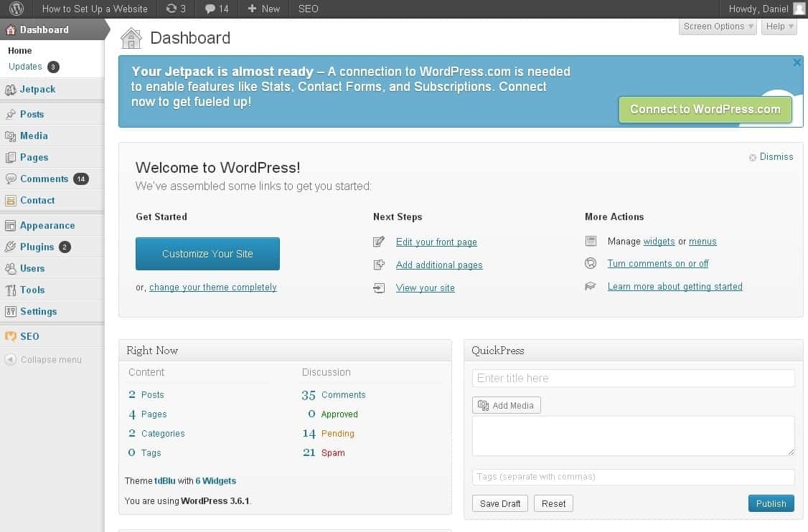The image size is (808, 532).
Task: Click the Appearance icon in sidebar
Action: click(10, 226)
